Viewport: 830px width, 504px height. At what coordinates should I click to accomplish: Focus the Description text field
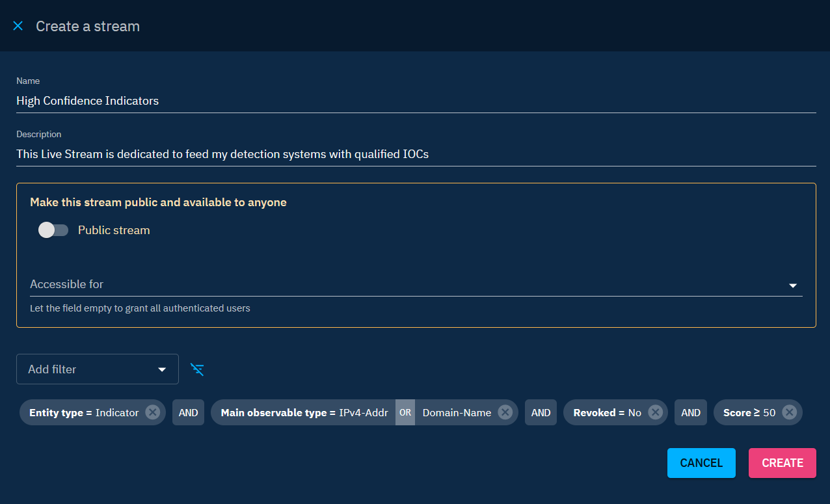(x=415, y=154)
